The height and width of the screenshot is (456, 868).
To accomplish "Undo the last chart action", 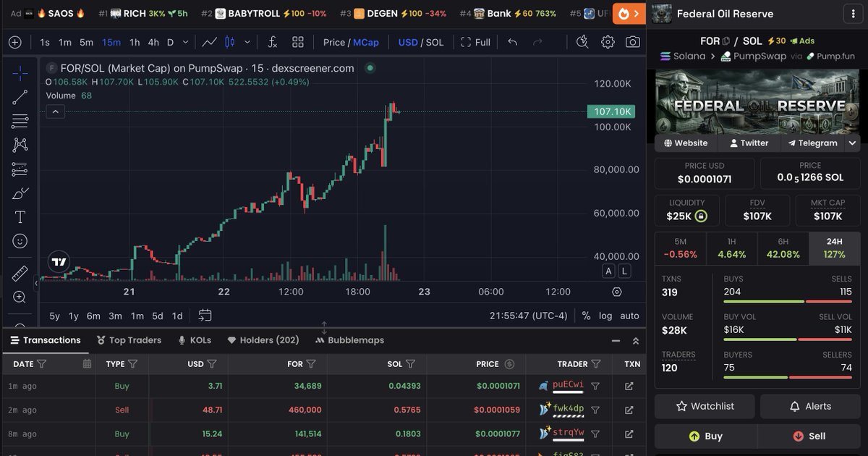I will [513, 42].
